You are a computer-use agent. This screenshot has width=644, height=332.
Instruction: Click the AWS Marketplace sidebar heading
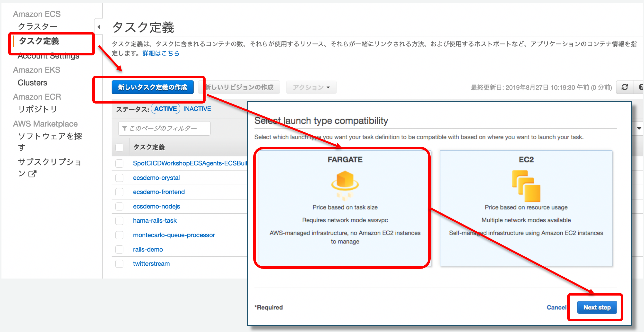[45, 124]
